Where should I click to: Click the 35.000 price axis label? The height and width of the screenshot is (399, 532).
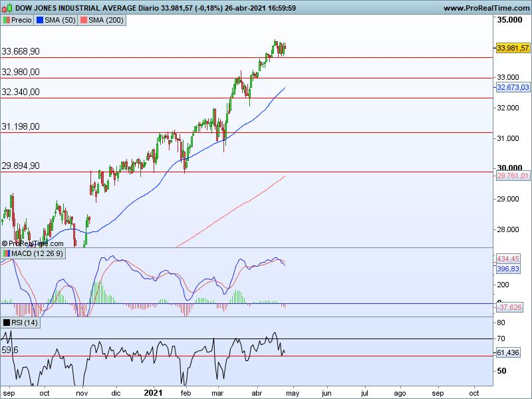tap(509, 20)
